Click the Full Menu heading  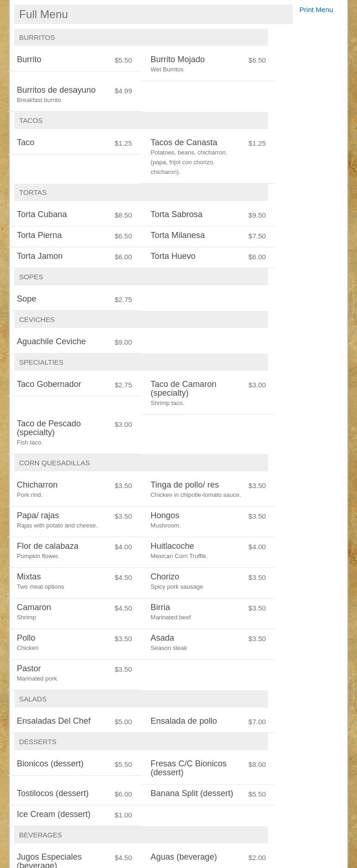44,14
